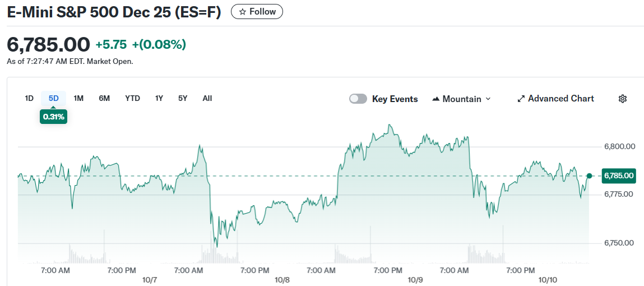Open the Advanced Chart link

click(560, 99)
